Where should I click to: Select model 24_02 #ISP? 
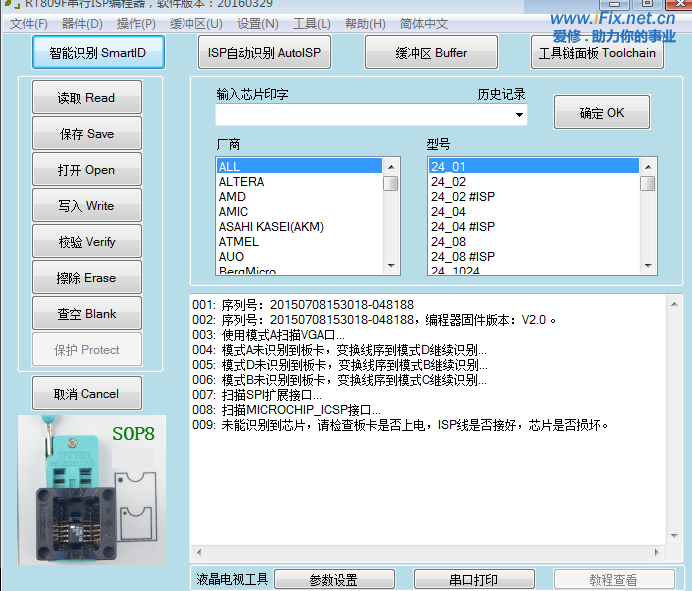point(534,196)
